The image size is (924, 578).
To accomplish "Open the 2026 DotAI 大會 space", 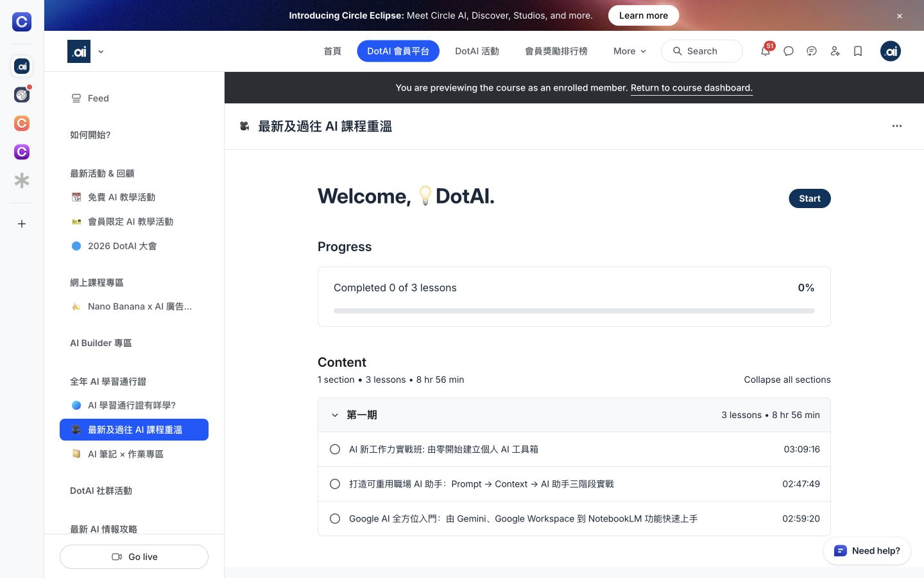I will coord(134,246).
